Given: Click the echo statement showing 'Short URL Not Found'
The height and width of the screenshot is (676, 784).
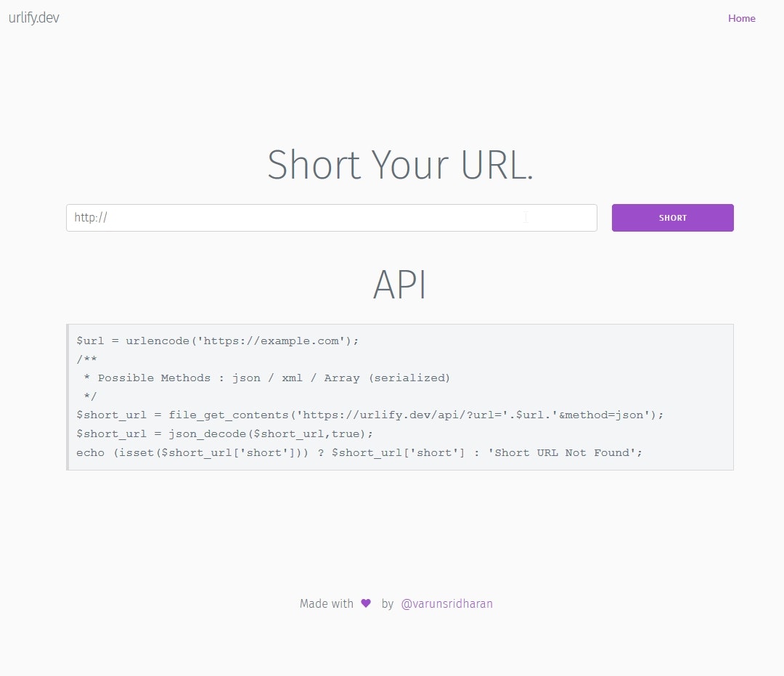Looking at the screenshot, I should (359, 452).
